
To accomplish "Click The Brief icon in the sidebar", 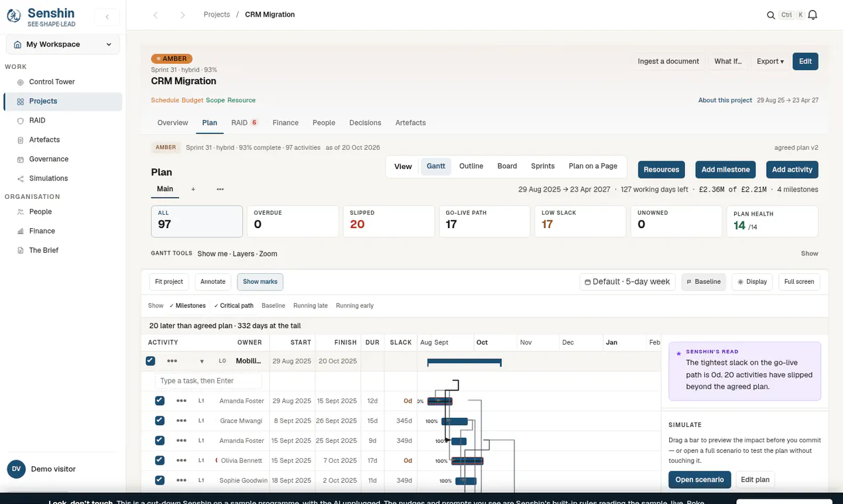I will point(21,250).
